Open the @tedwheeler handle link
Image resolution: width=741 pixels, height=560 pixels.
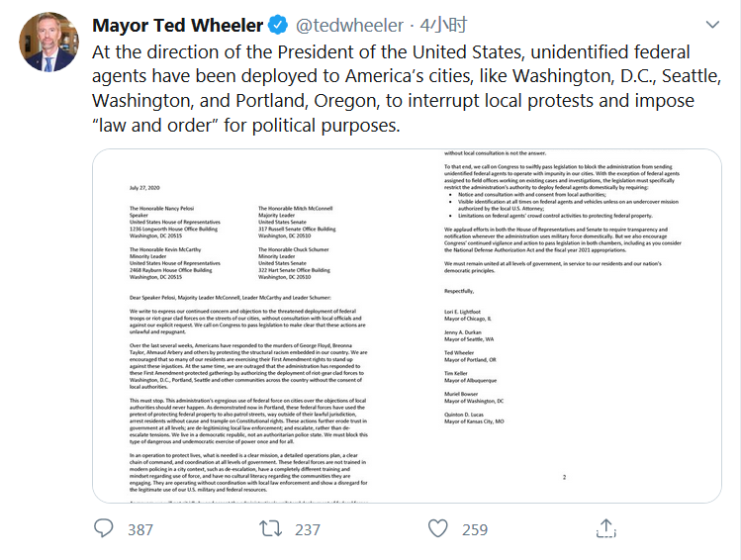[350, 25]
